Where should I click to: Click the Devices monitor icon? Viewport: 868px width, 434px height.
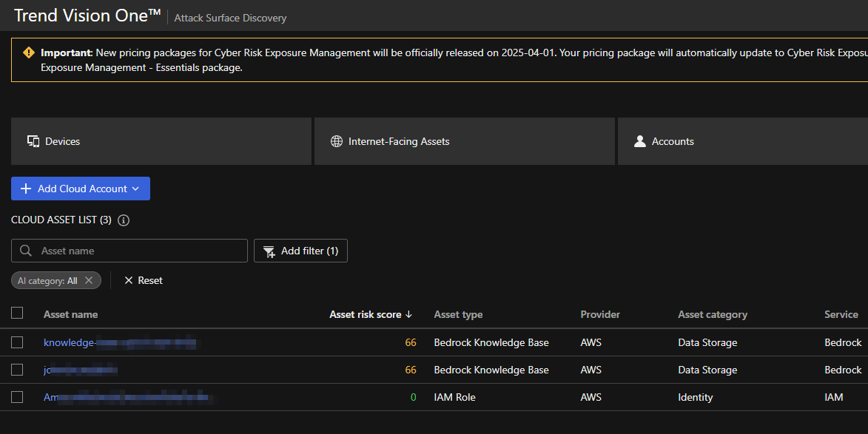33,141
